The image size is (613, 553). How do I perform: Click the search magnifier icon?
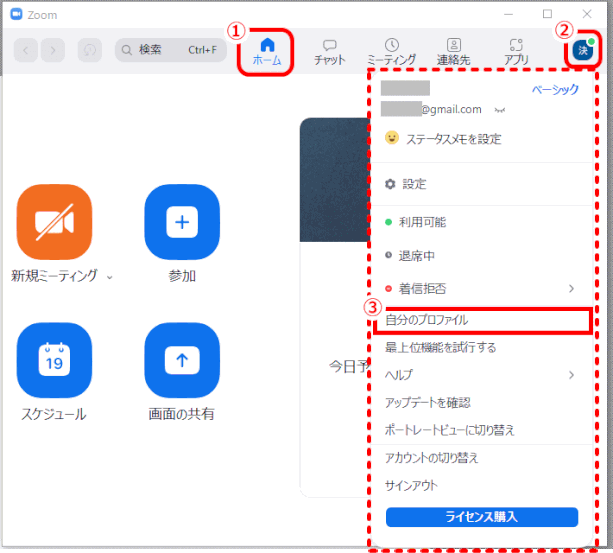(x=126, y=50)
